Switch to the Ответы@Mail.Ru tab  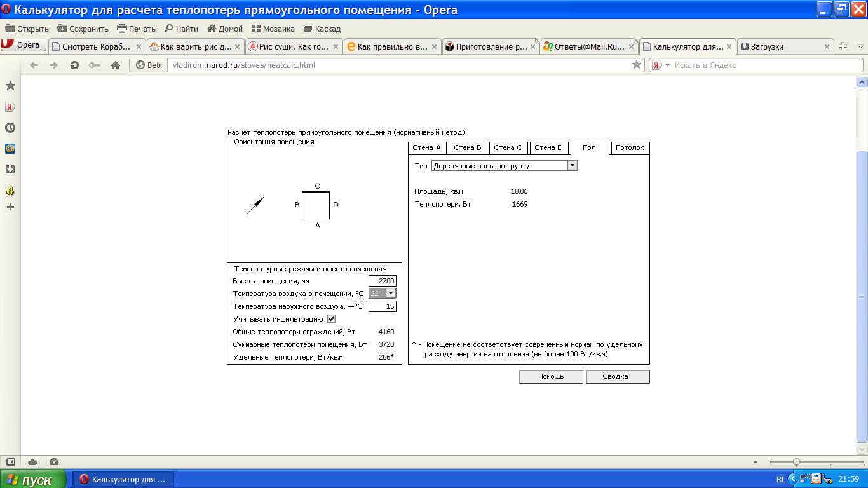coord(589,46)
